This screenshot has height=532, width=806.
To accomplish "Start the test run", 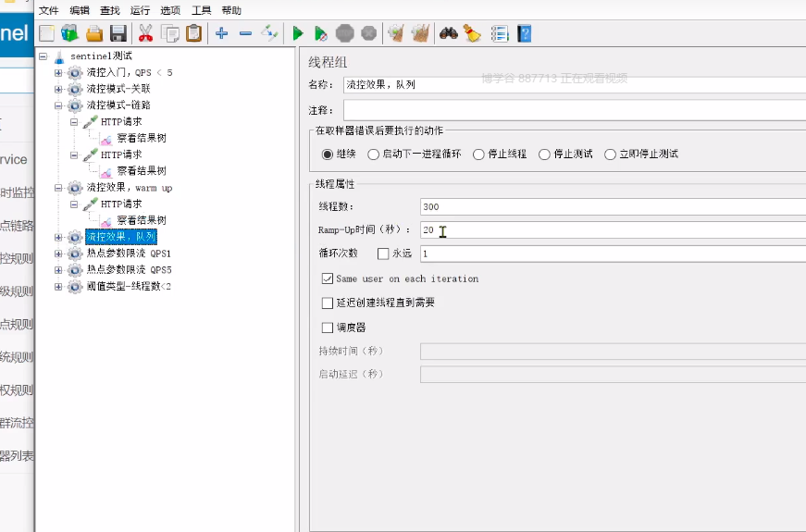I will (298, 34).
